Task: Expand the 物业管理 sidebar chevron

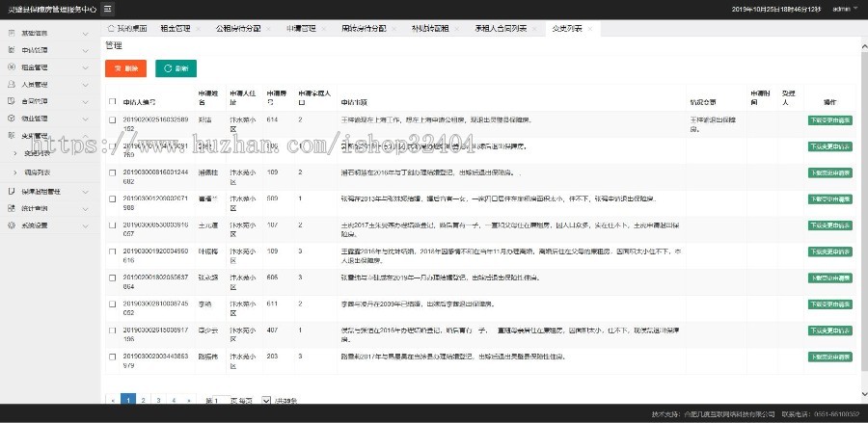Action: click(x=85, y=119)
